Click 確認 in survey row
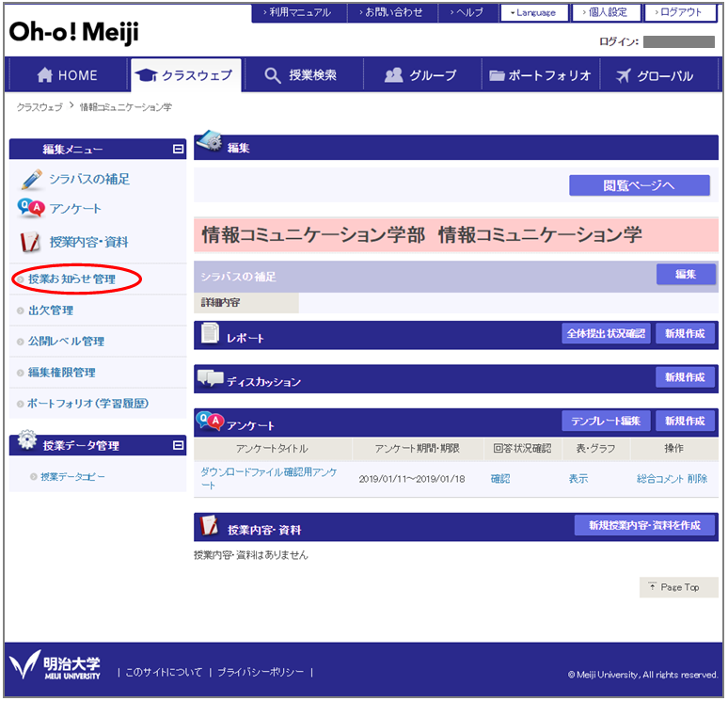The image size is (728, 701). tap(500, 479)
